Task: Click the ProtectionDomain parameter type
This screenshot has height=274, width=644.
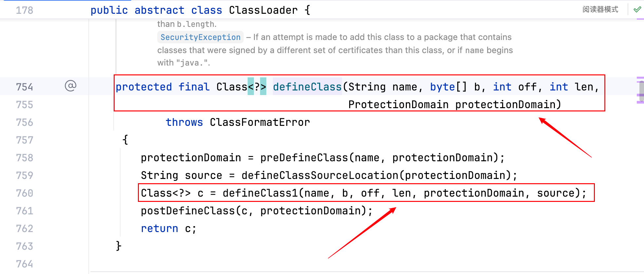Action: tap(398, 105)
